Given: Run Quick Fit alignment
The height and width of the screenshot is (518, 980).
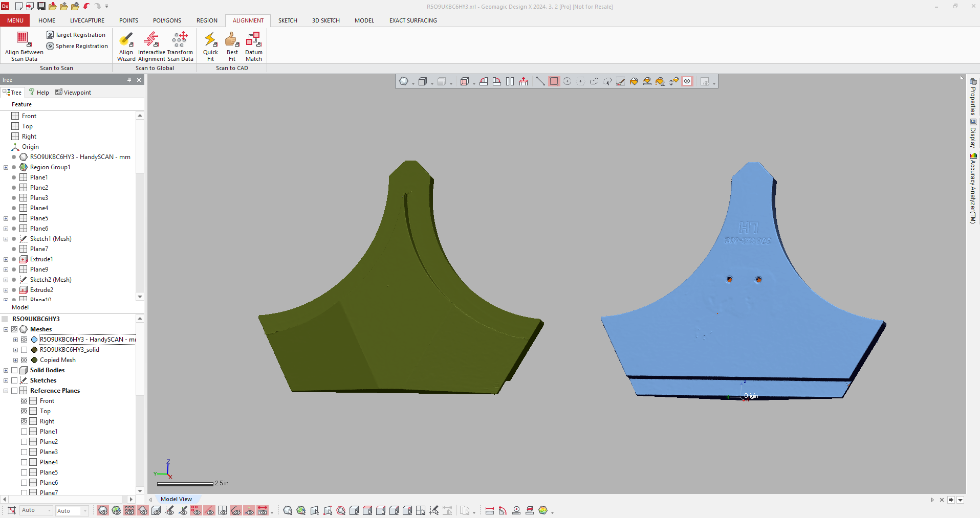Looking at the screenshot, I should 210,46.
